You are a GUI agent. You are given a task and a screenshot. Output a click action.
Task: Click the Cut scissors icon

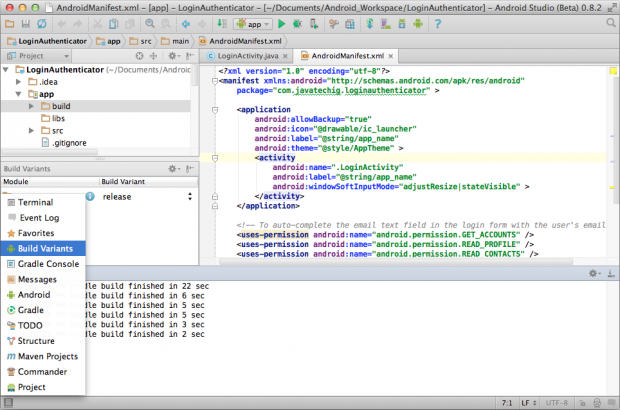pos(97,24)
